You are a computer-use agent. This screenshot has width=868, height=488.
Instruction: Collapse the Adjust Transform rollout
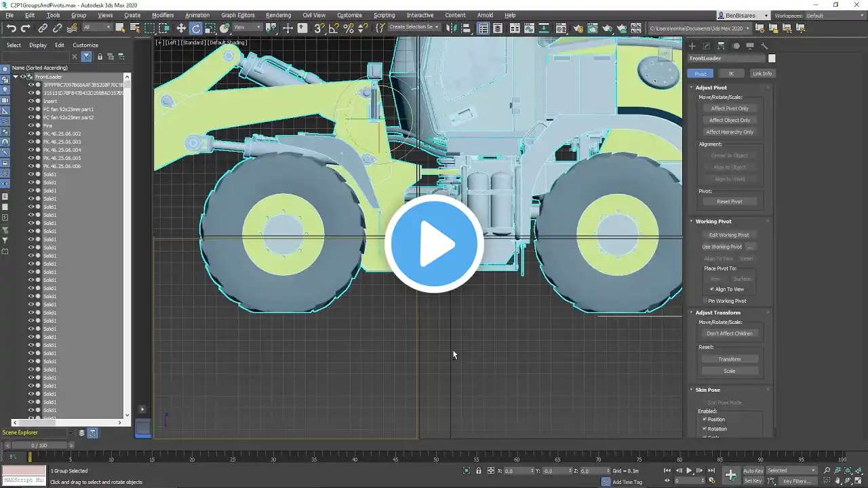point(692,312)
